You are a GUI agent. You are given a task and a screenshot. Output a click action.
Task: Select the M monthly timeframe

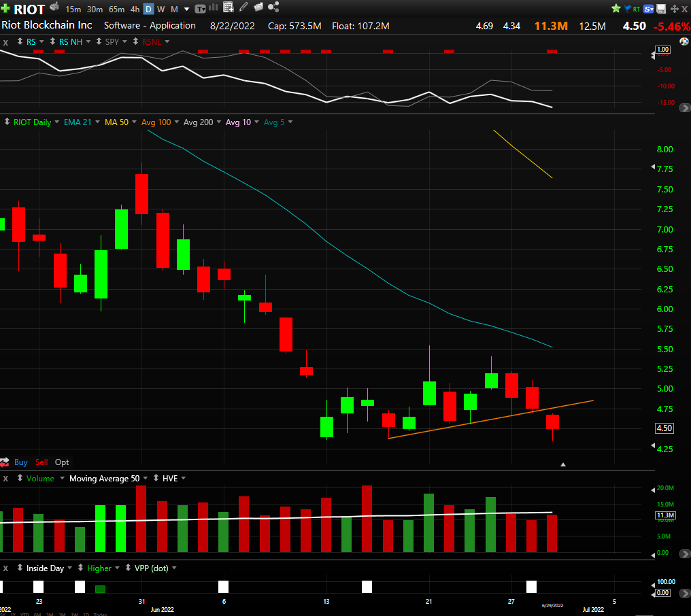[174, 10]
